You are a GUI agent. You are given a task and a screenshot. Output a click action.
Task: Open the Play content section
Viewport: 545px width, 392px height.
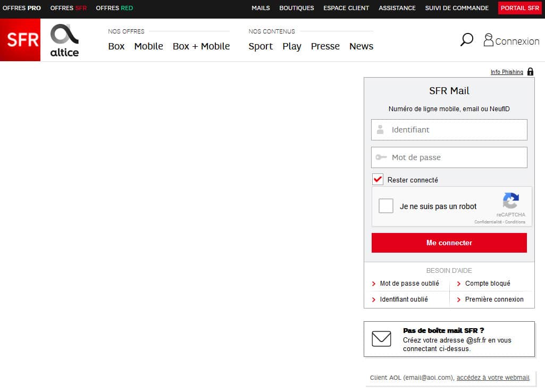[291, 46]
